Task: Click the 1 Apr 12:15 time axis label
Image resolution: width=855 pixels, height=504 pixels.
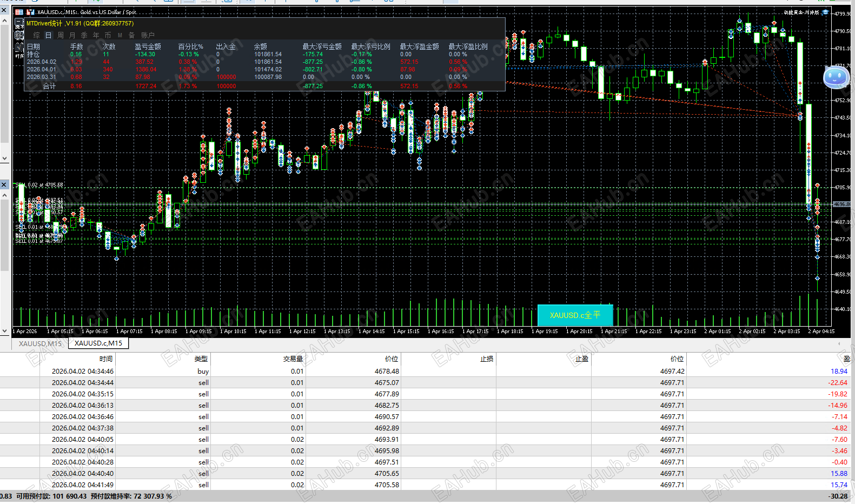Action: pyautogui.click(x=302, y=331)
